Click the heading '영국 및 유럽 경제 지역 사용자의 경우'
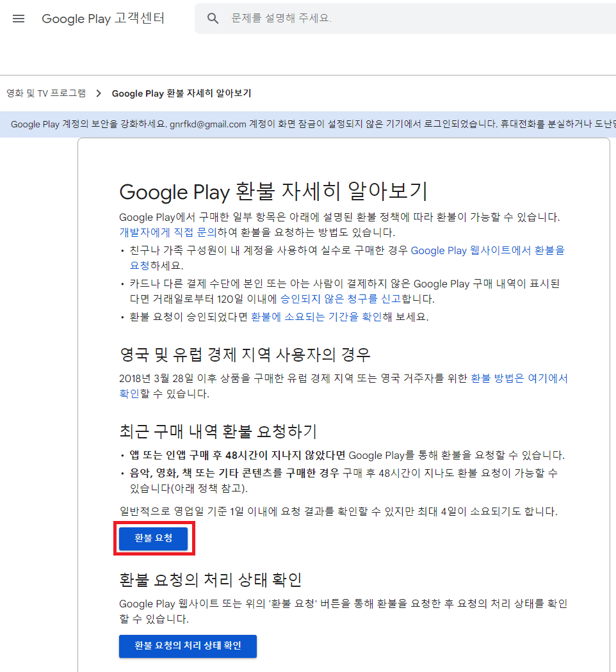Image resolution: width=616 pixels, height=672 pixels. 245,355
